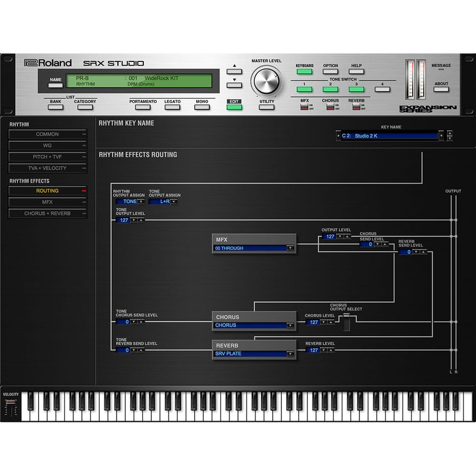Open the Pitch + TVF page
This screenshot has height=476, width=476.
click(x=48, y=157)
